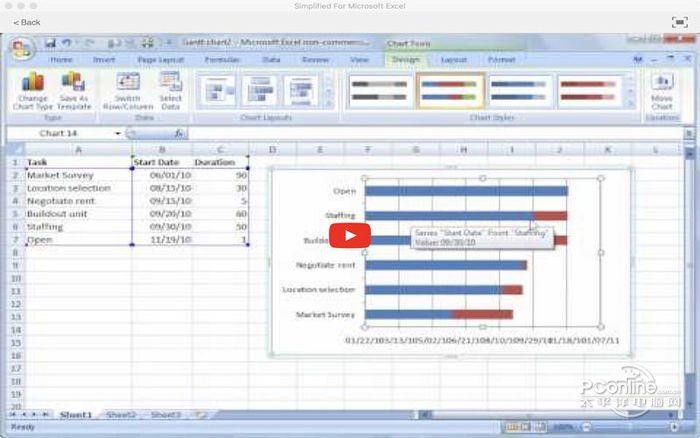Click the Task header cell
Viewport: 700px width, 438px height.
click(x=78, y=162)
